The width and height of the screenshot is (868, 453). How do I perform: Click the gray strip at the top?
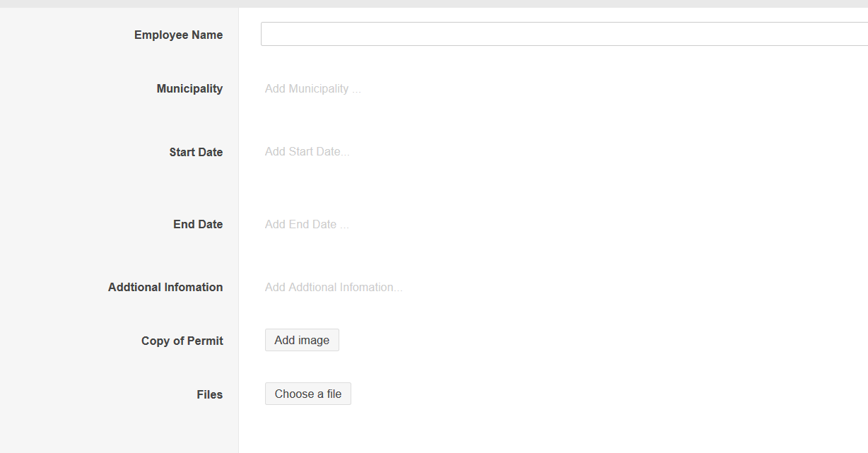click(434, 4)
